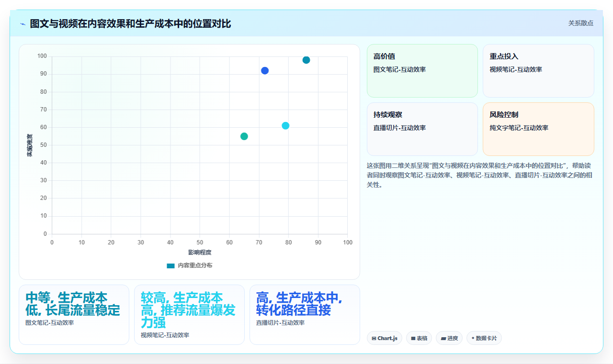Image resolution: width=613 pixels, height=364 pixels.
Task: Select the dark teal data point at 86
Action: tap(306, 60)
